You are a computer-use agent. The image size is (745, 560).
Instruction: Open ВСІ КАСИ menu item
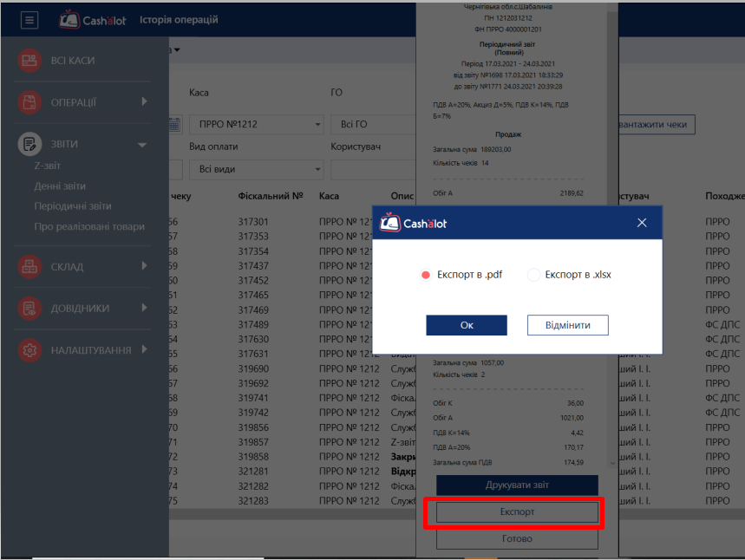pyautogui.click(x=73, y=61)
